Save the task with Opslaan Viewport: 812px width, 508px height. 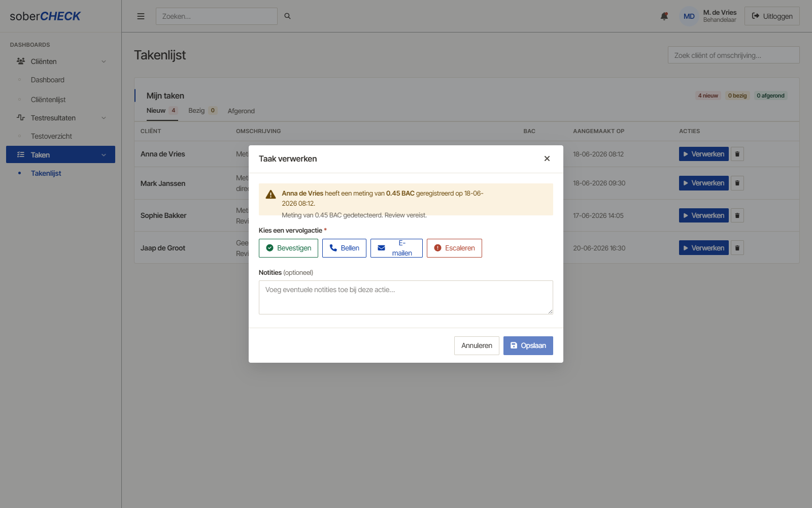point(528,345)
